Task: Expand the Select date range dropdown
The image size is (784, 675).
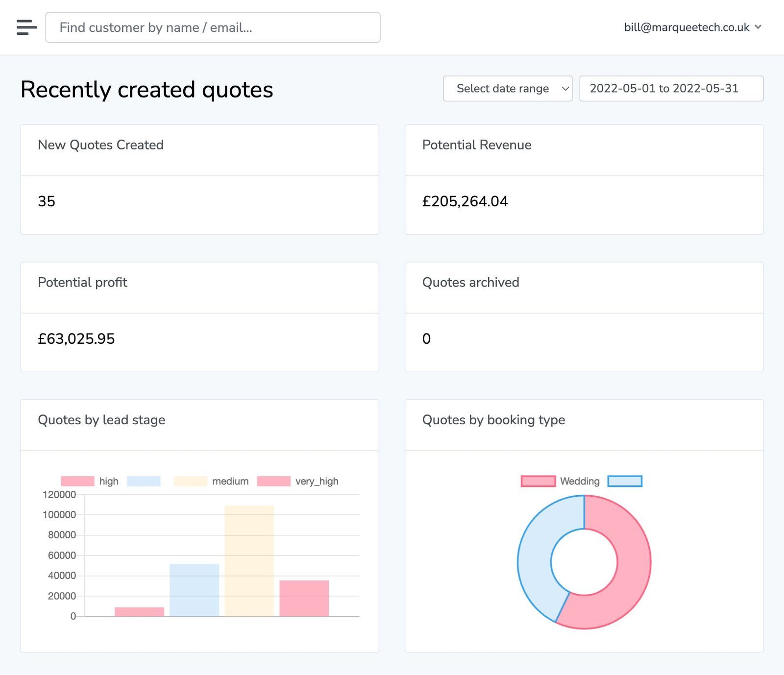Action: [x=508, y=89]
